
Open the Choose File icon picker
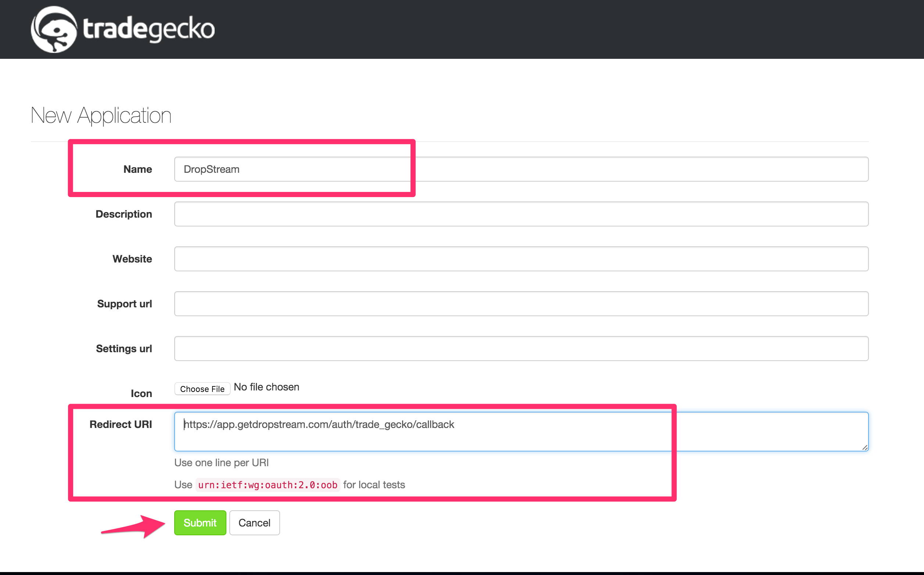click(202, 389)
